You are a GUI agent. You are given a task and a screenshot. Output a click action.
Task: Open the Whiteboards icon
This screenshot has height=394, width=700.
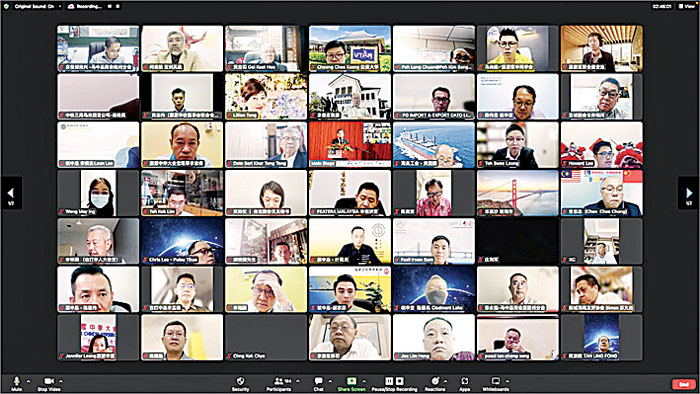click(x=496, y=383)
